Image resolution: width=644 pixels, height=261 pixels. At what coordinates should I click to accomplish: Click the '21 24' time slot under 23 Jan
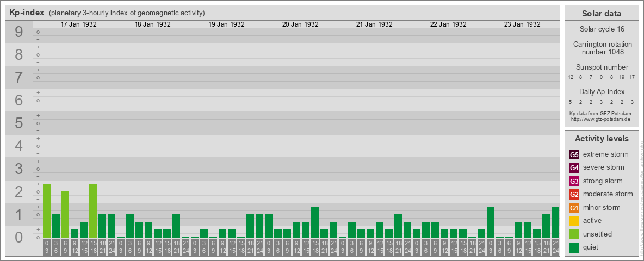tap(555, 247)
